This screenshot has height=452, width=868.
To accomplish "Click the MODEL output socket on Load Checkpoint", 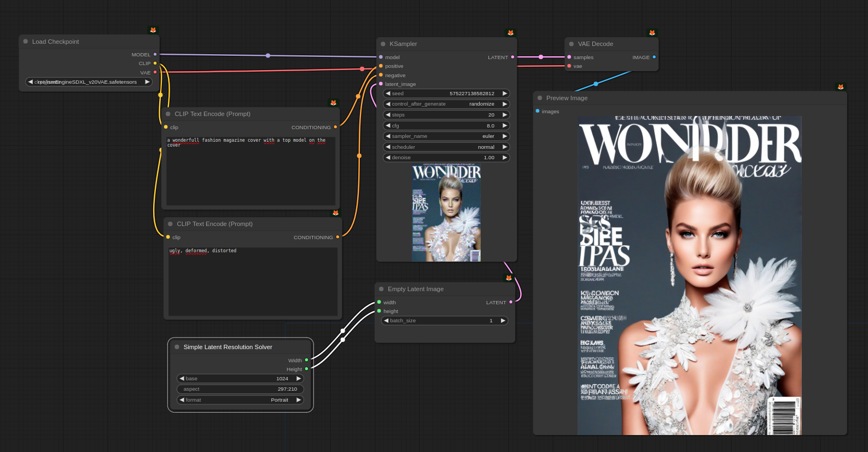I will pyautogui.click(x=155, y=55).
